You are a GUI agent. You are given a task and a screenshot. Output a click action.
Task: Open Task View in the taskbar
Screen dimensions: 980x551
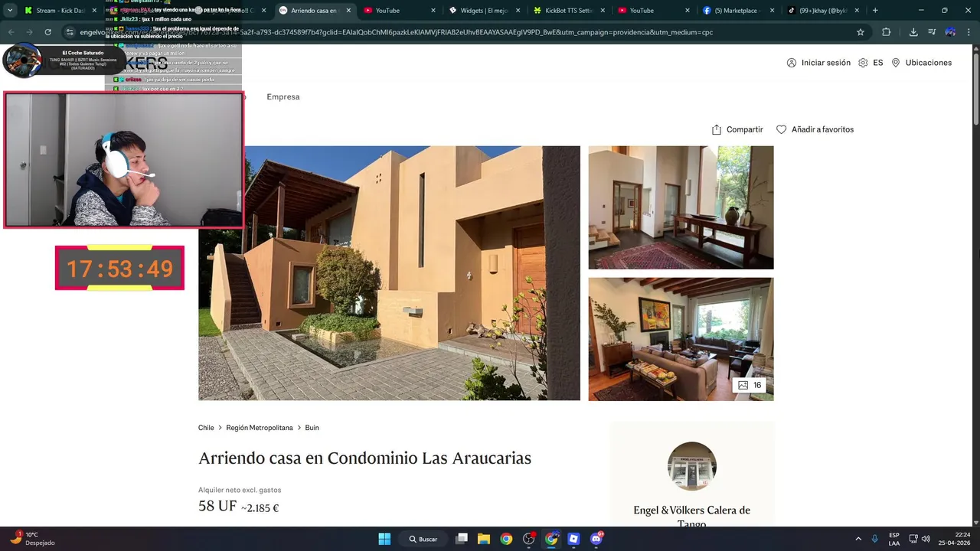[x=461, y=539]
